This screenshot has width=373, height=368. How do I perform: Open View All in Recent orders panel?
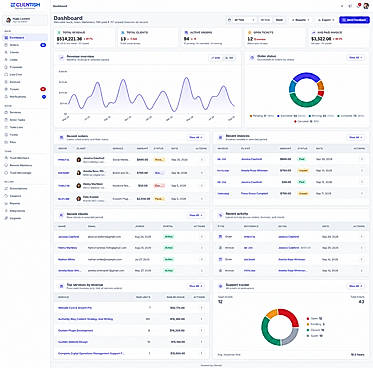click(195, 137)
